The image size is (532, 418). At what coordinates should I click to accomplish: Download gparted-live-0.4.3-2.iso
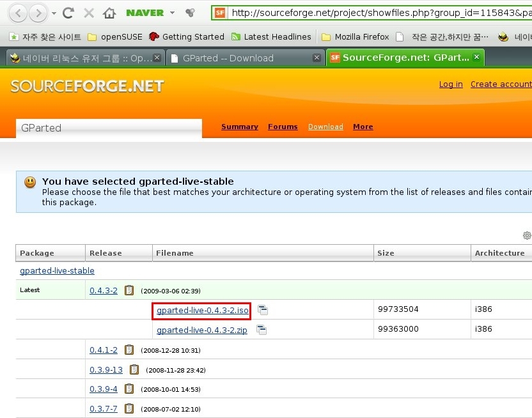tap(203, 310)
